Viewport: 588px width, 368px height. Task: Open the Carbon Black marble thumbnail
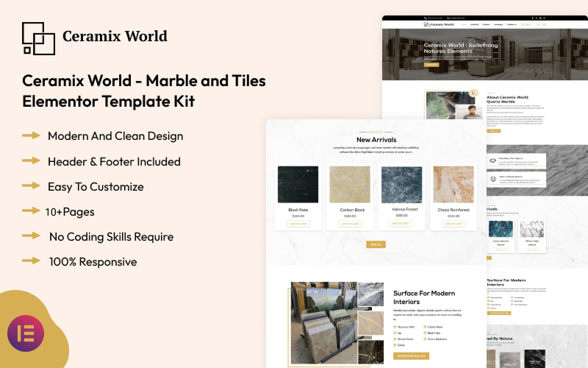pyautogui.click(x=349, y=185)
